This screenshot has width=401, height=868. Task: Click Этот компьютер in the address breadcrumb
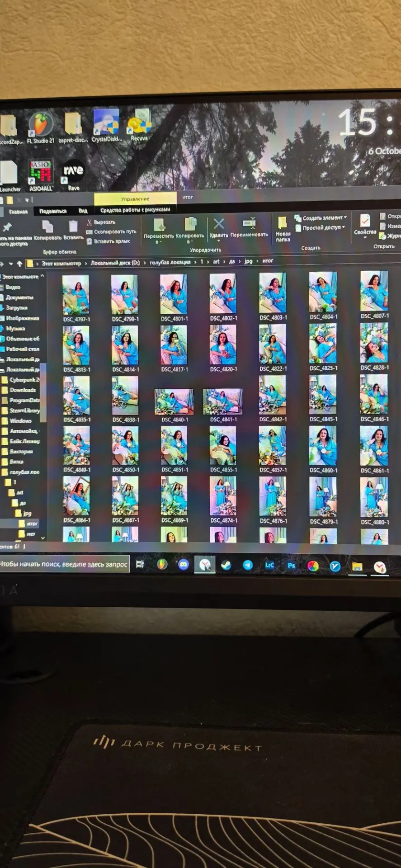61,263
